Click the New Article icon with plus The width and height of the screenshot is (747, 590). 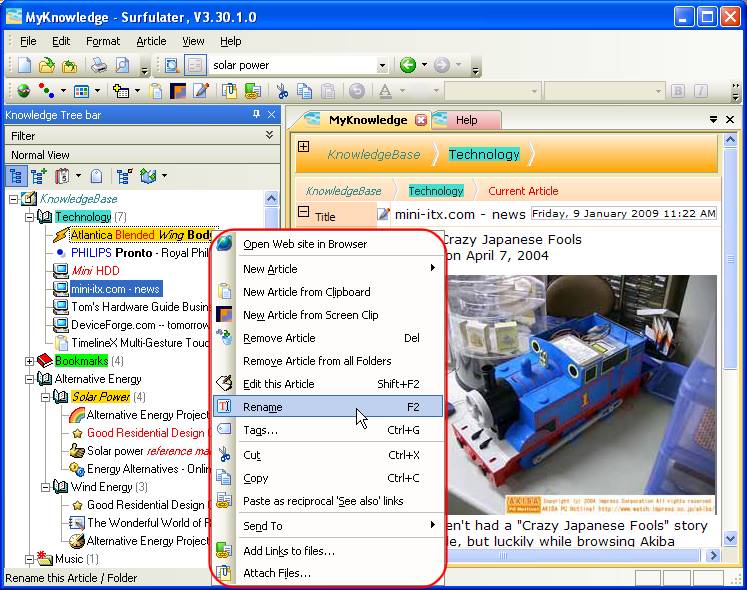[x=121, y=91]
